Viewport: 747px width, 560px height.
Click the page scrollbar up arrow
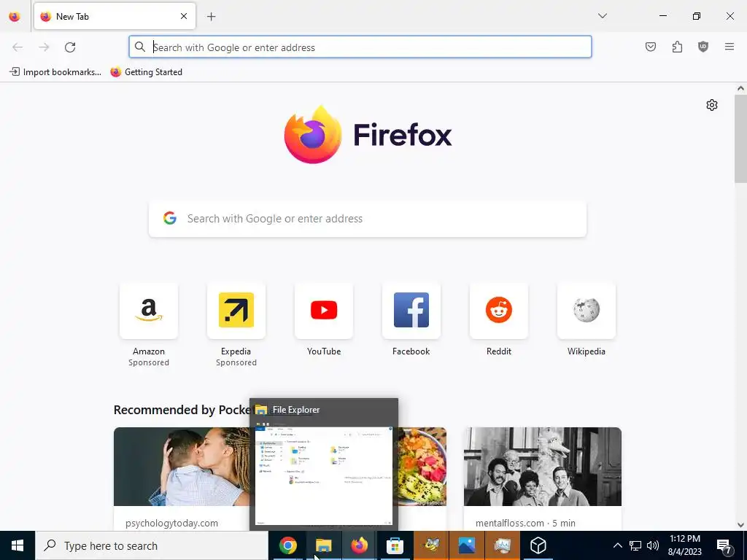click(740, 88)
